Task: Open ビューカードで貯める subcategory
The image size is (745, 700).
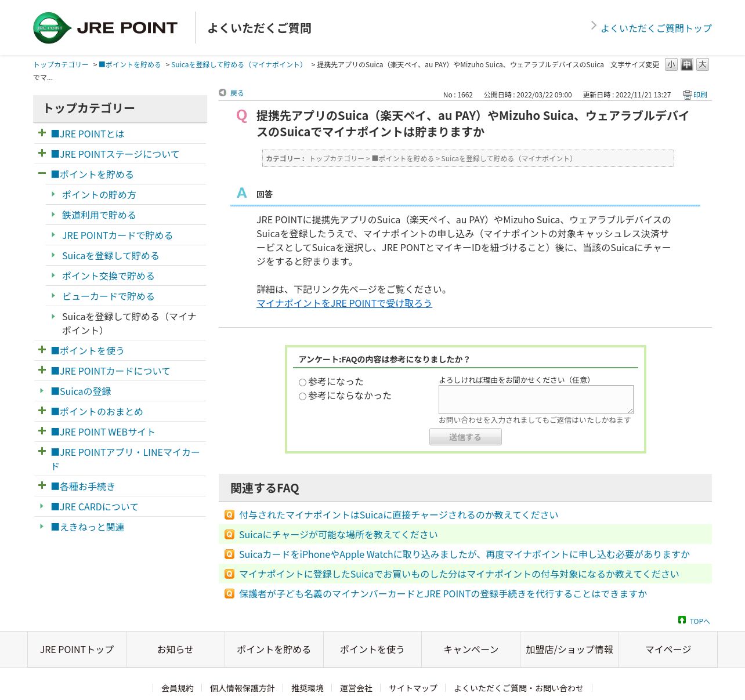Action: click(x=108, y=296)
